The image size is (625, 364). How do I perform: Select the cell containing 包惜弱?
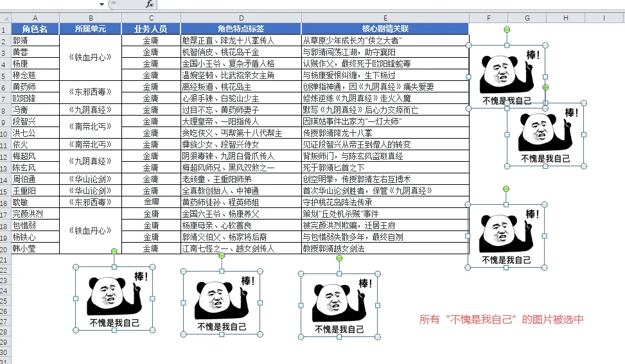(x=35, y=225)
